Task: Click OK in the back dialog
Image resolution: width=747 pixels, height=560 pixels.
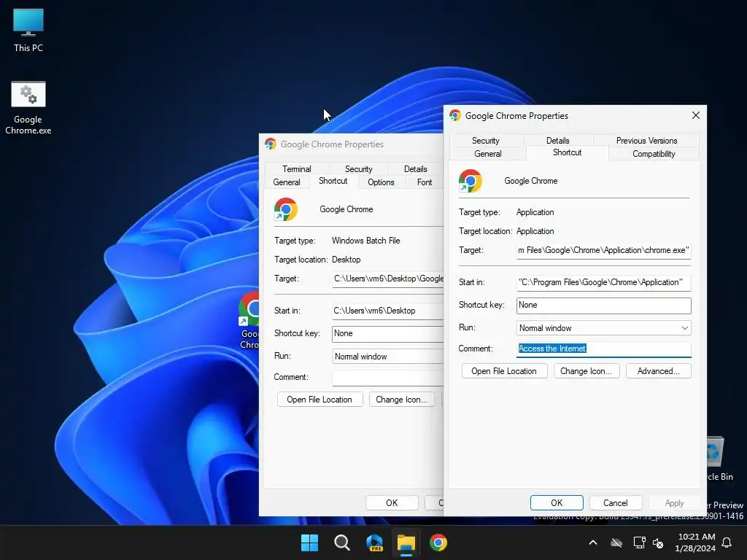Action: [x=392, y=503]
